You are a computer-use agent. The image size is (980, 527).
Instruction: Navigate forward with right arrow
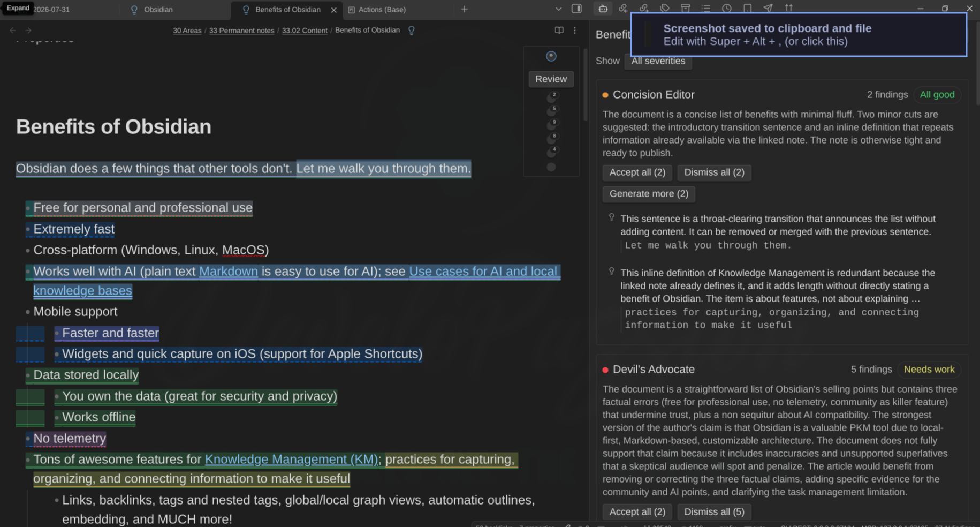28,31
